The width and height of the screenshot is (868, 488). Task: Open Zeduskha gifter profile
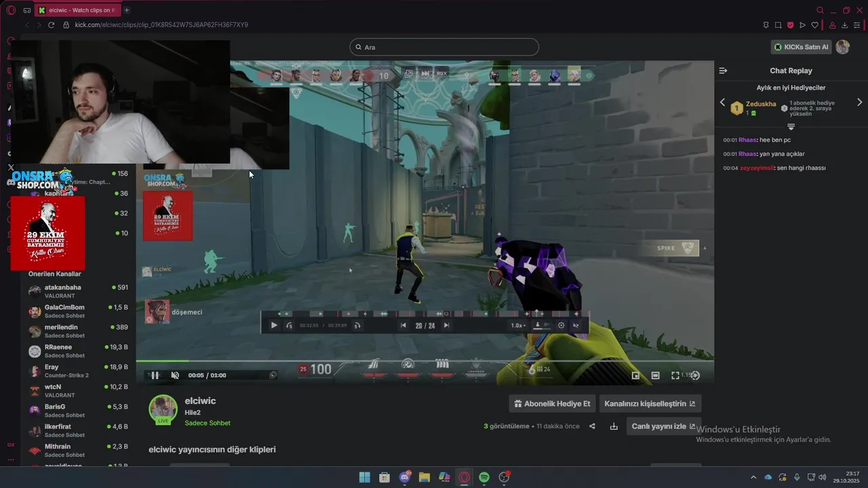pos(761,104)
